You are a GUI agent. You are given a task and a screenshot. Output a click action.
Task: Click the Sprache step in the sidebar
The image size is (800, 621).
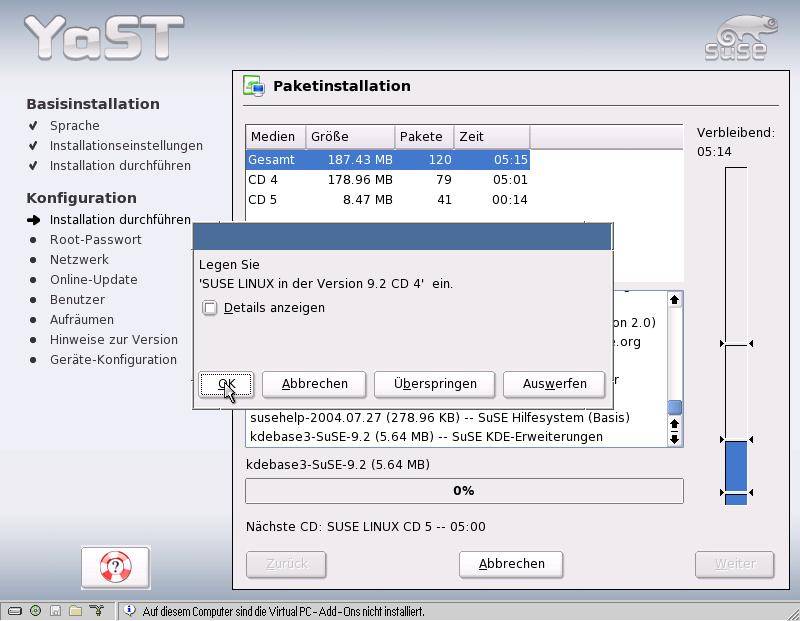point(74,126)
